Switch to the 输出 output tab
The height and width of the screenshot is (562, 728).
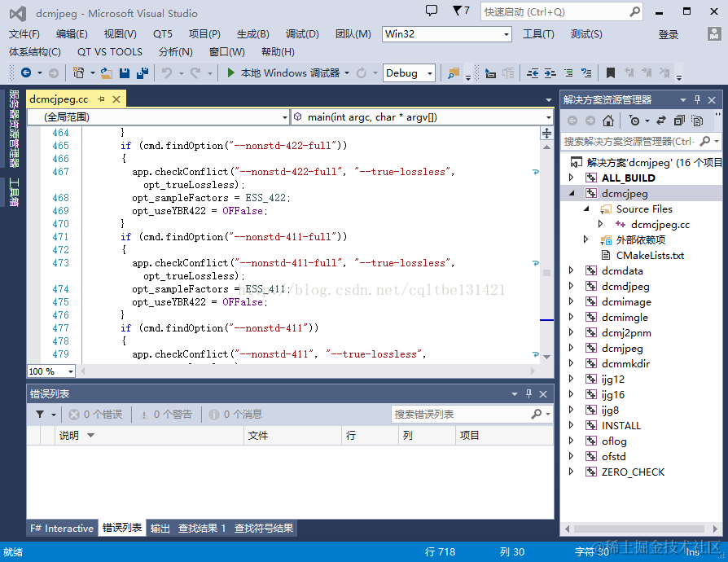pos(160,528)
